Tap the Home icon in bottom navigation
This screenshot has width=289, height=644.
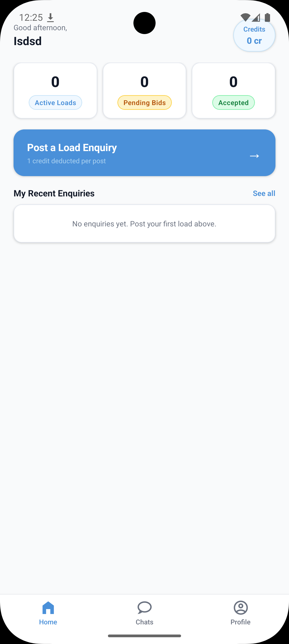coord(48,608)
